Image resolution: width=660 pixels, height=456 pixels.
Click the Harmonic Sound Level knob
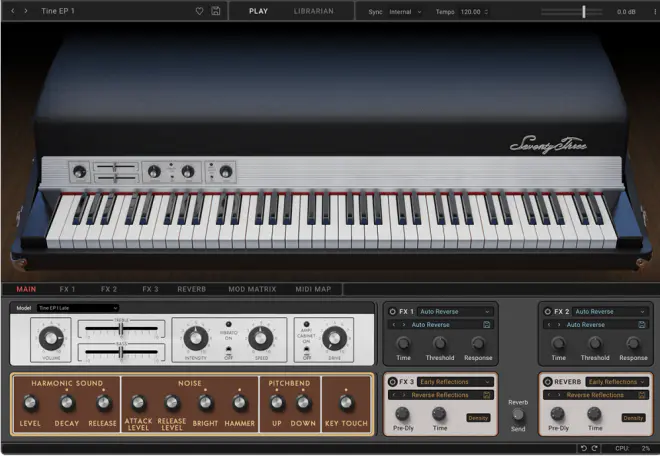click(30, 403)
